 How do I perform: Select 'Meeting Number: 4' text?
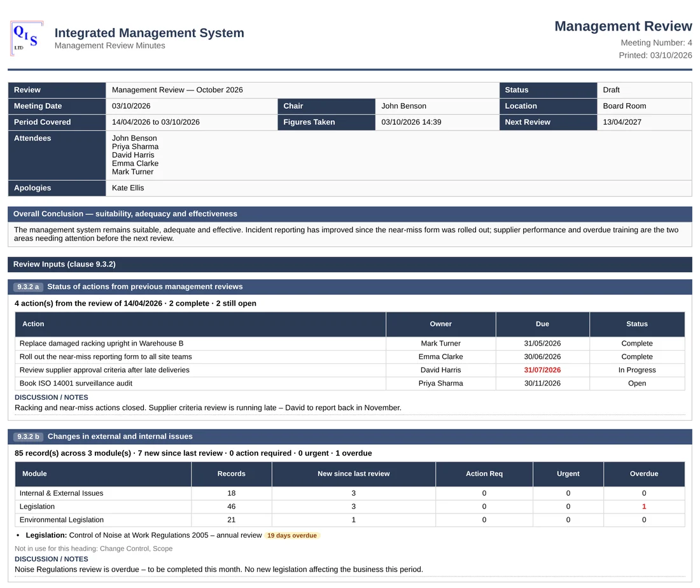(656, 43)
